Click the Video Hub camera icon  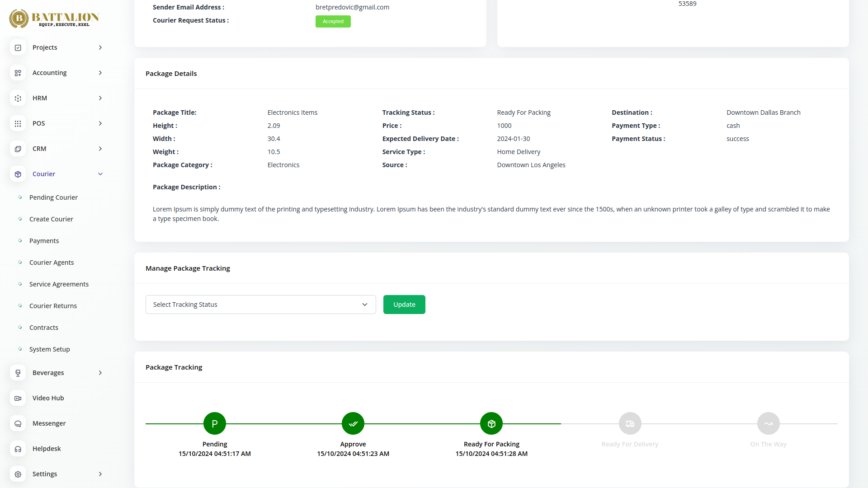[18, 398]
